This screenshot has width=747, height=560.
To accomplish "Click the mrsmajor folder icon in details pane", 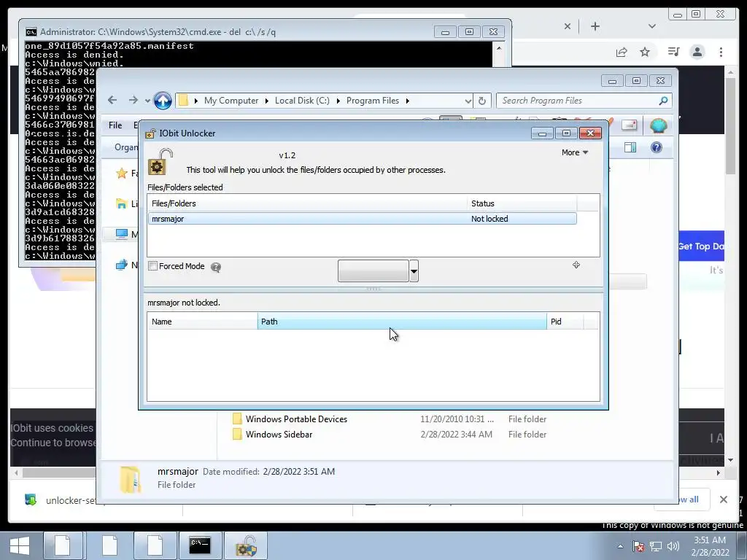I will click(130, 479).
